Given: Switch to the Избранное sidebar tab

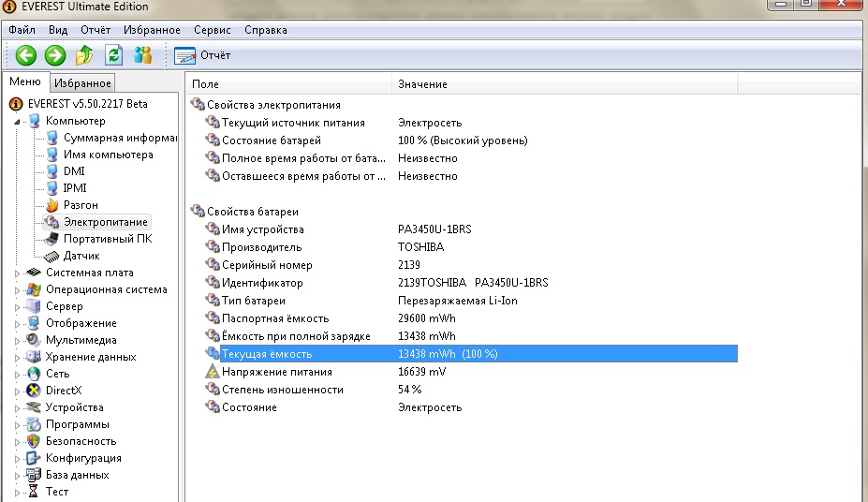Looking at the screenshot, I should [x=82, y=83].
